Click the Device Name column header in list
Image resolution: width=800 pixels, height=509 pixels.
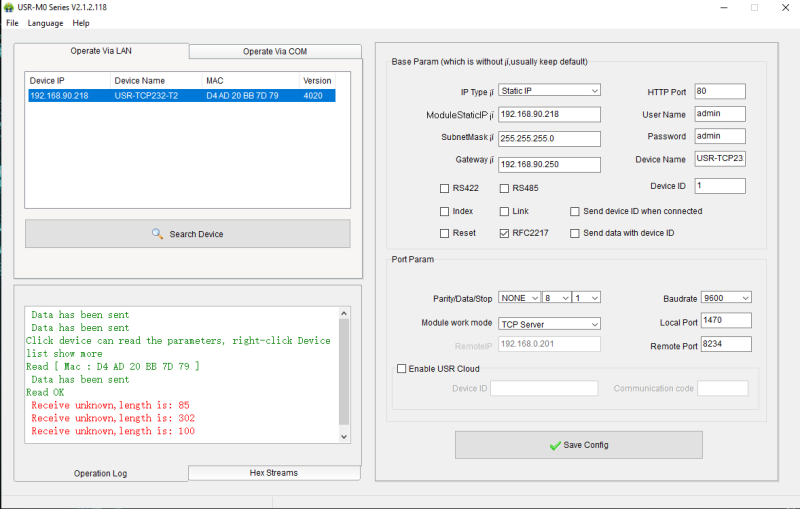pos(156,81)
